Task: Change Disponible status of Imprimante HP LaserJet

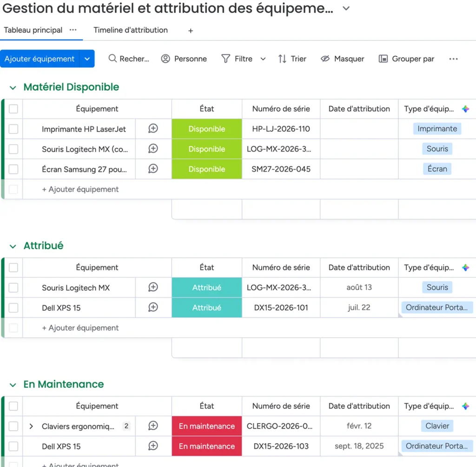Action: click(207, 129)
